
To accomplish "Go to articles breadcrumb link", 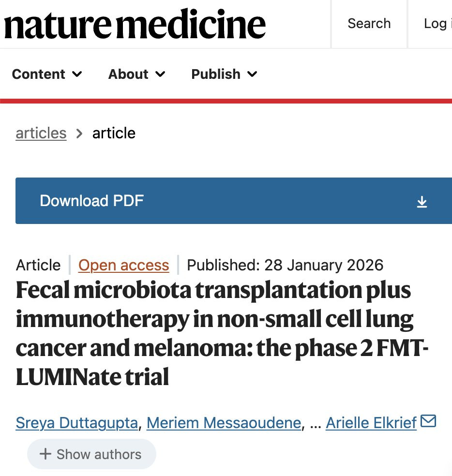I will (x=41, y=133).
